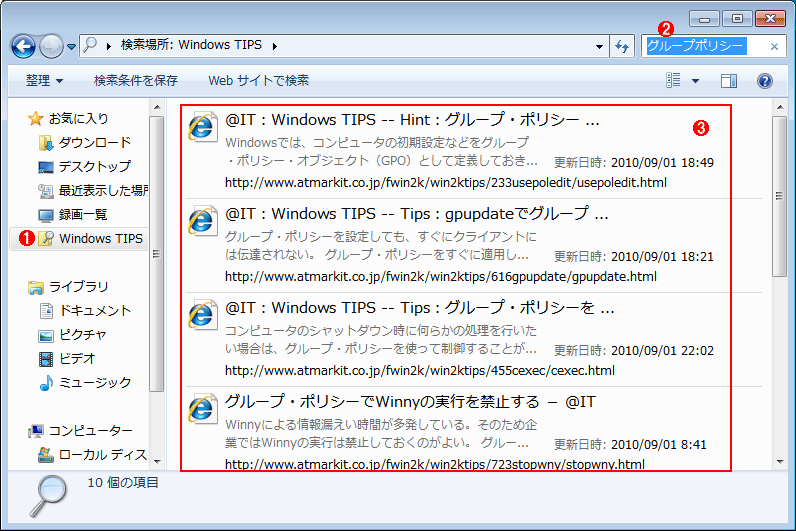The image size is (796, 531).
Task: Click the results list scrollbar thumb
Action: click(x=779, y=196)
